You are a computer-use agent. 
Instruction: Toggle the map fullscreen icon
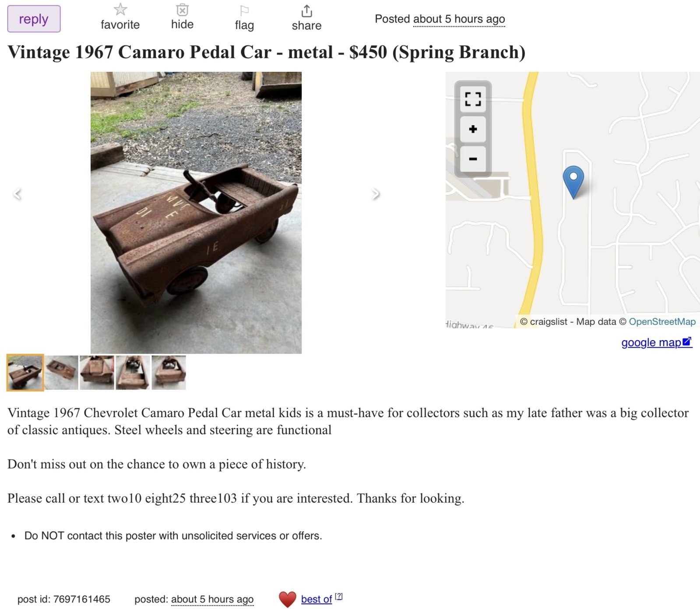pos(473,99)
